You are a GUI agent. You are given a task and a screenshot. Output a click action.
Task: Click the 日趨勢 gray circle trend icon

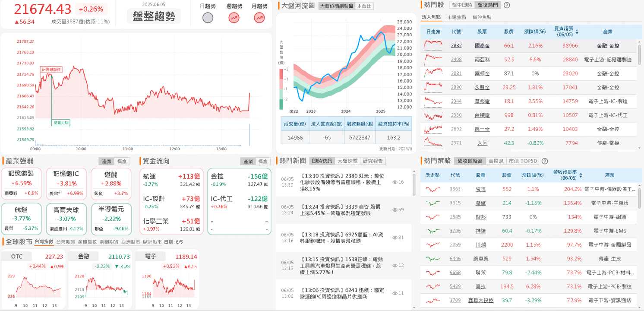pos(208,18)
